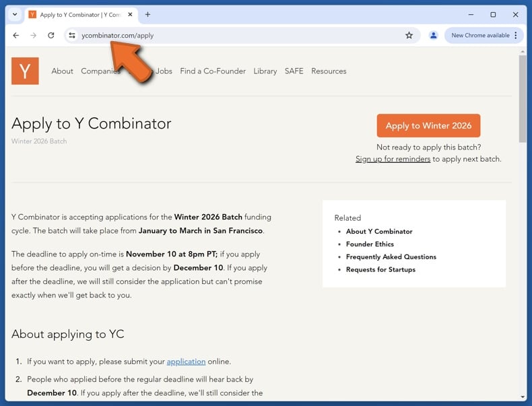Open the Find a Co-Founder nav item
This screenshot has width=532, height=406.
click(213, 71)
